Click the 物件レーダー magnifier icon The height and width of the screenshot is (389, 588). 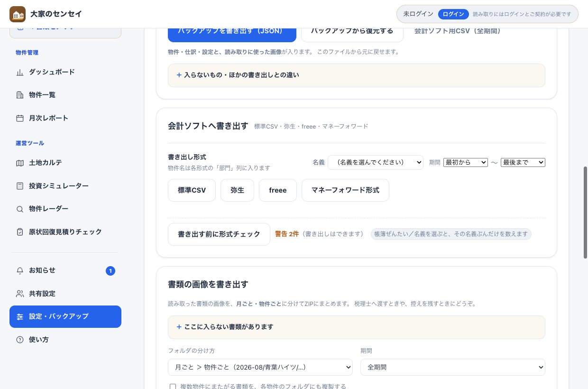click(x=20, y=209)
